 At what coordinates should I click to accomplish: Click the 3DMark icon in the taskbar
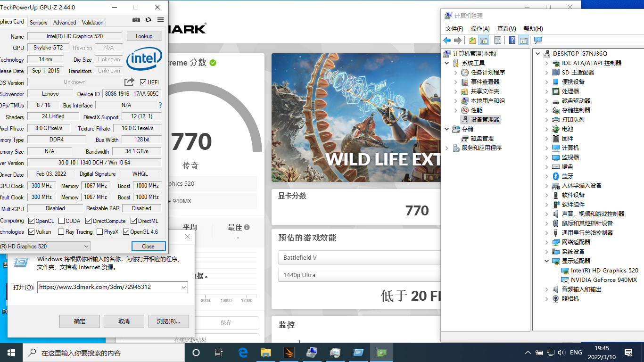289,353
